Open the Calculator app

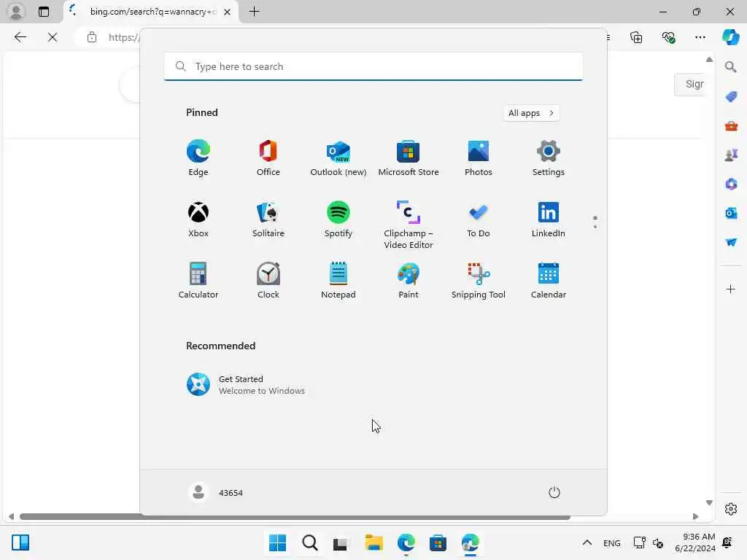pos(198,281)
